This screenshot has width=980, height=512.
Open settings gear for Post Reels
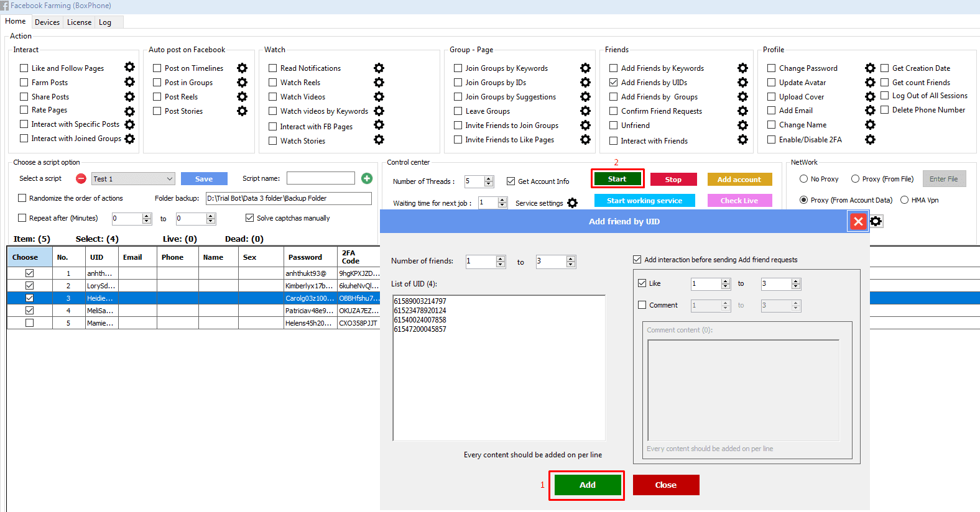[x=242, y=96]
